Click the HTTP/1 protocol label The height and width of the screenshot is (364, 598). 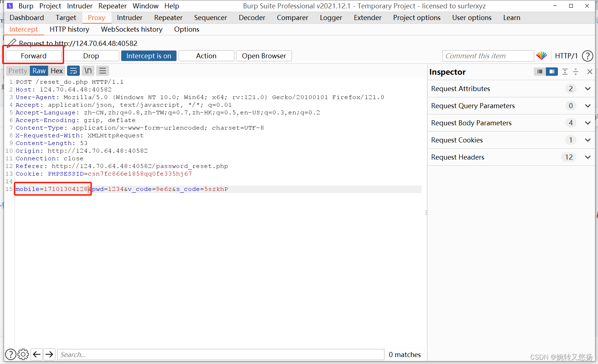click(x=566, y=56)
